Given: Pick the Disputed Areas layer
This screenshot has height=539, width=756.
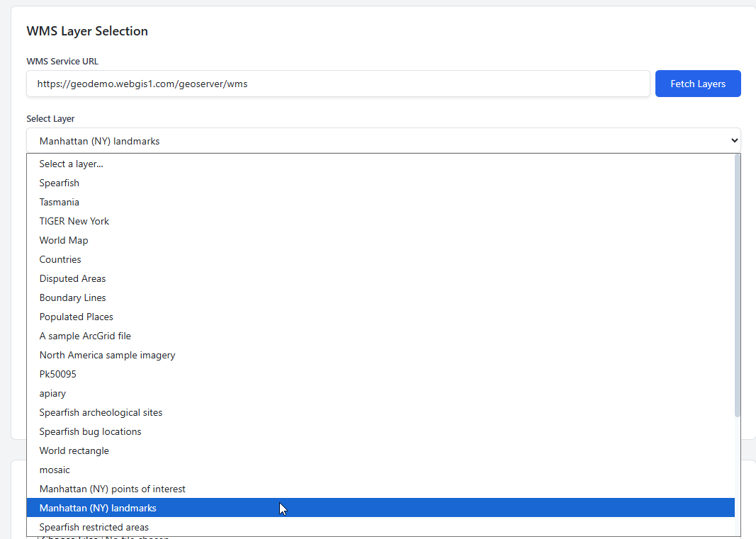Looking at the screenshot, I should [72, 278].
